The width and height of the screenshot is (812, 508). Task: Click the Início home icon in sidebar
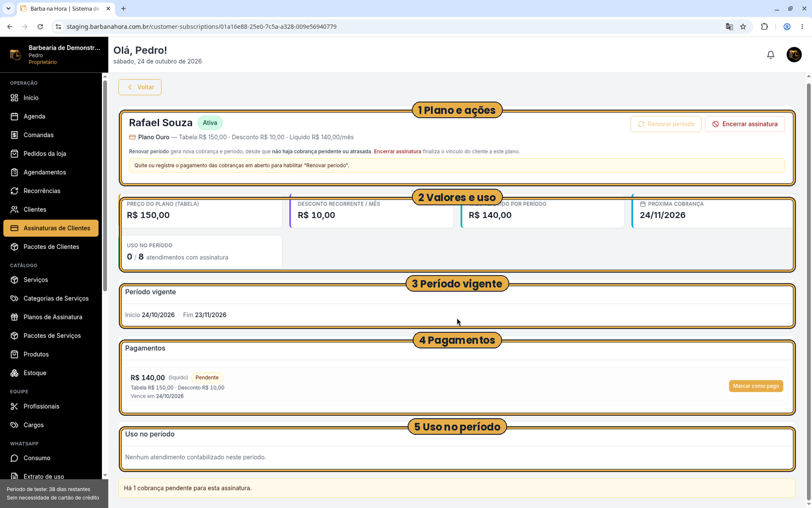point(14,98)
